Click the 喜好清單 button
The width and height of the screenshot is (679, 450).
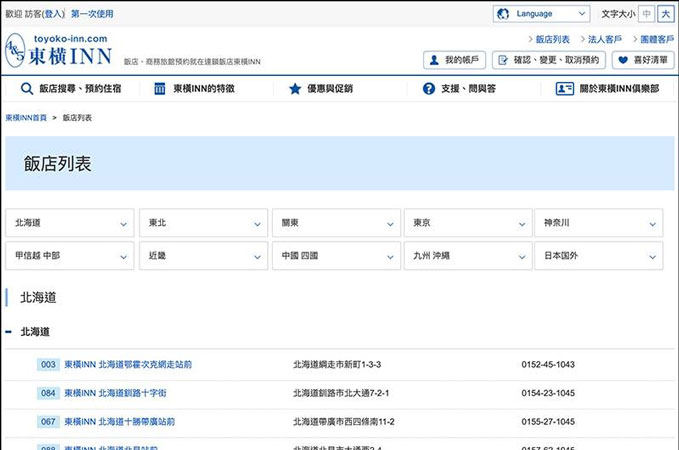pyautogui.click(x=643, y=60)
